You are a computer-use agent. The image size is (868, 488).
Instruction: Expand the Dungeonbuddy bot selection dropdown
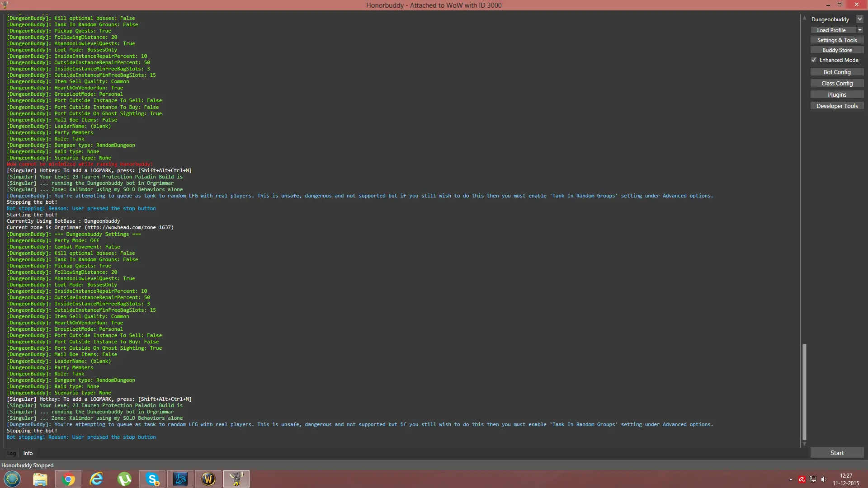pyautogui.click(x=859, y=19)
